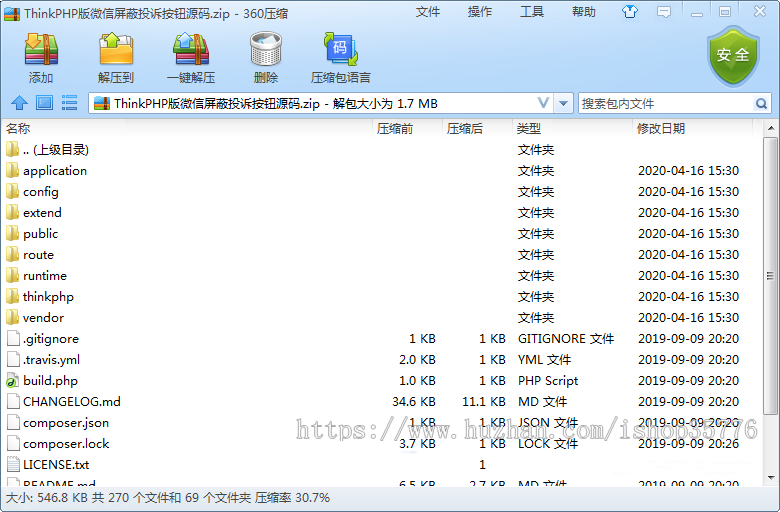Click the 11.1 KB compressed size cell

[484, 401]
